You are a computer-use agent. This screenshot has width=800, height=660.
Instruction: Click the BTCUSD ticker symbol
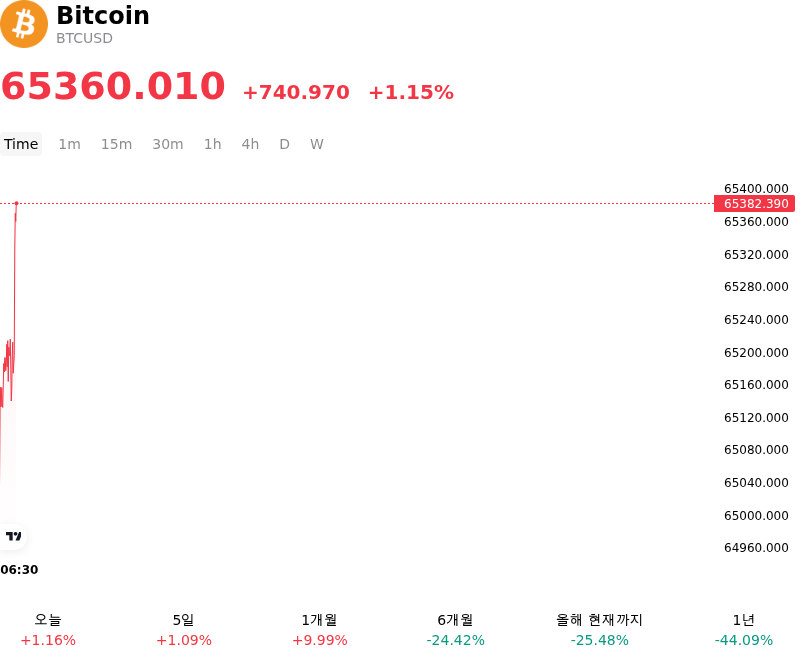(84, 39)
